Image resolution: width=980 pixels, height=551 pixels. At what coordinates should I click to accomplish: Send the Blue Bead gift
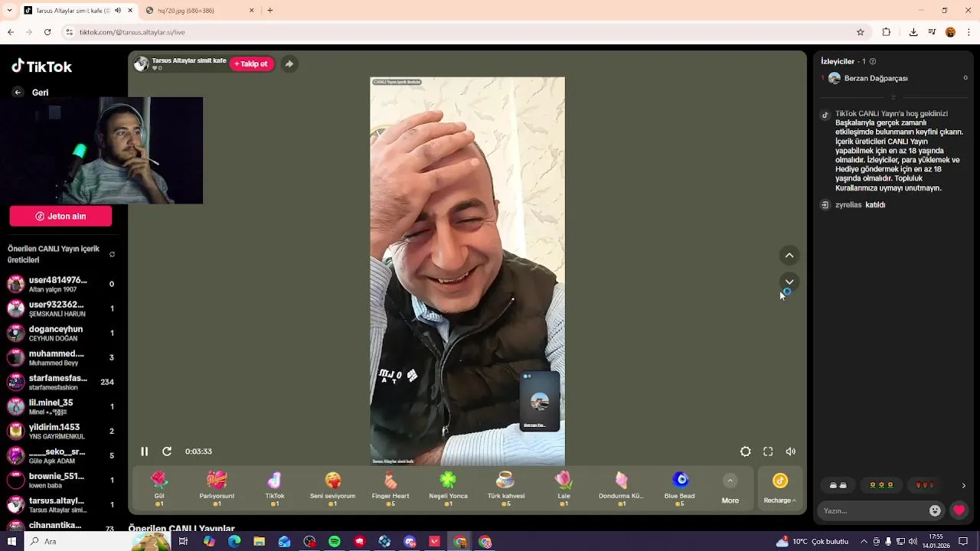click(x=679, y=487)
